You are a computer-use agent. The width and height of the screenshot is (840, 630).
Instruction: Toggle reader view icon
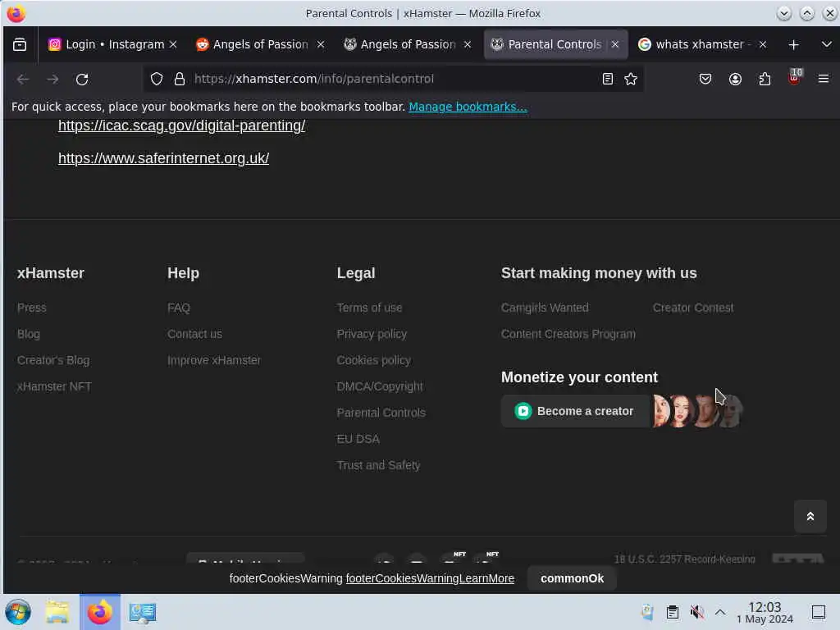click(608, 80)
